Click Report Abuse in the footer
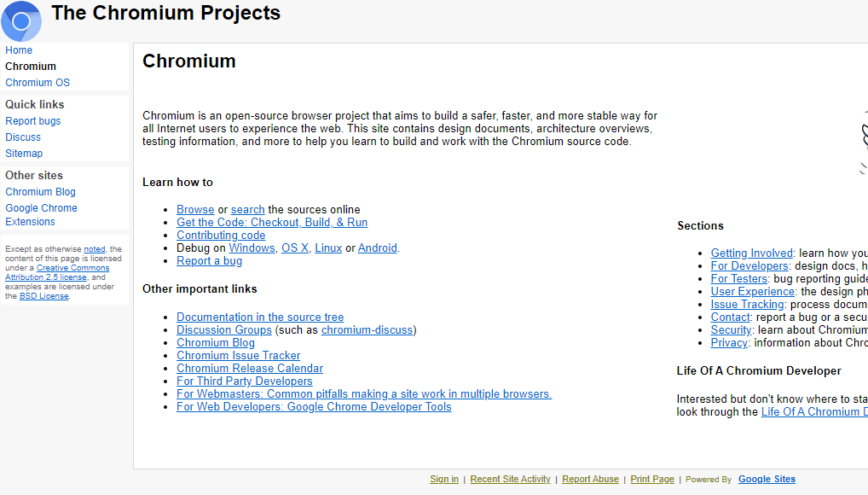Image resolution: width=868 pixels, height=495 pixels. [x=590, y=479]
